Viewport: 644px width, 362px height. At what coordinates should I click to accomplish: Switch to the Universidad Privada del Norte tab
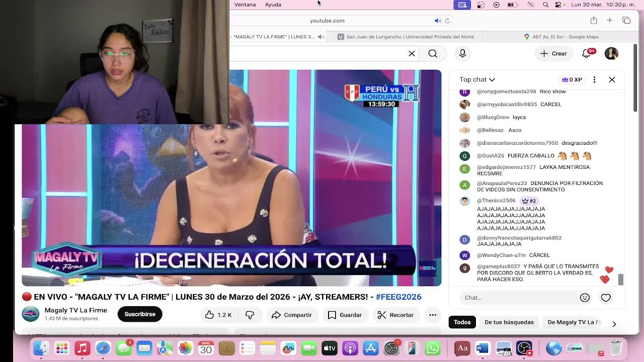tap(406, 37)
